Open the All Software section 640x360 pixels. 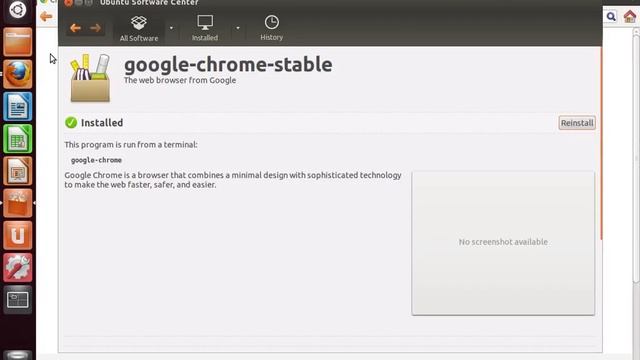tap(139, 29)
